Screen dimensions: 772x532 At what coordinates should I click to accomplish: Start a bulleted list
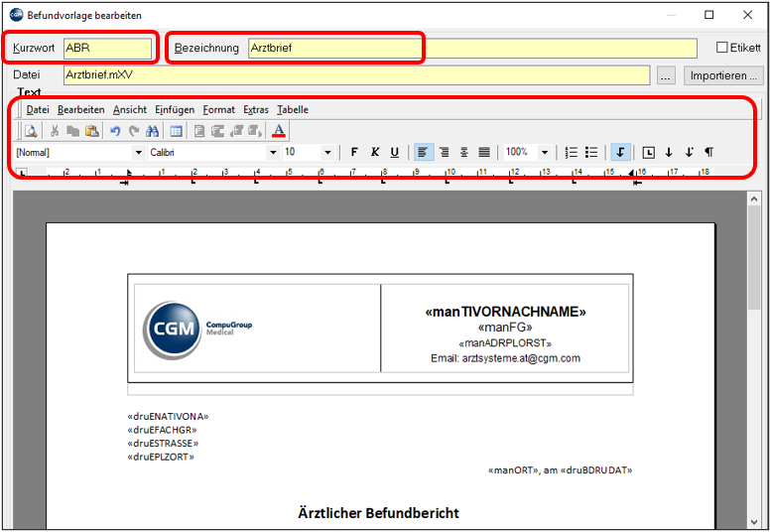[x=591, y=152]
